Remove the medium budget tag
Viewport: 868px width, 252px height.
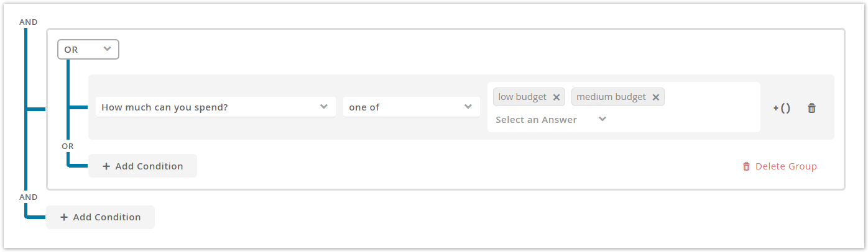(x=655, y=97)
